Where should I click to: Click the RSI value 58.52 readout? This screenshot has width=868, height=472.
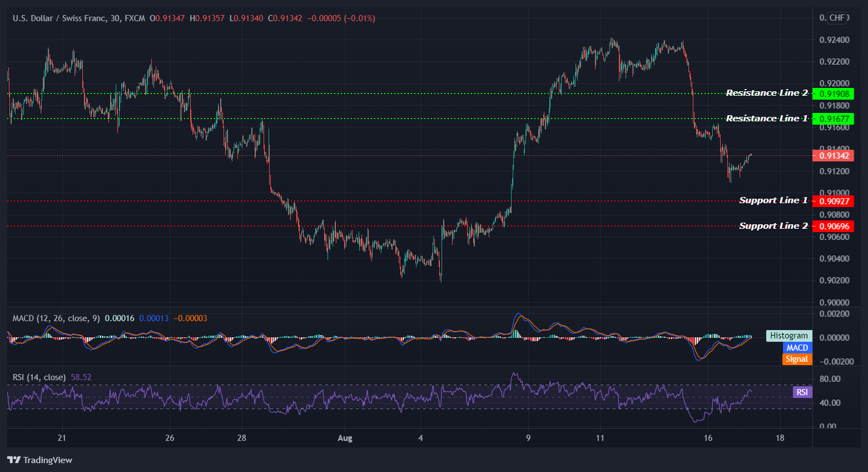coord(82,377)
